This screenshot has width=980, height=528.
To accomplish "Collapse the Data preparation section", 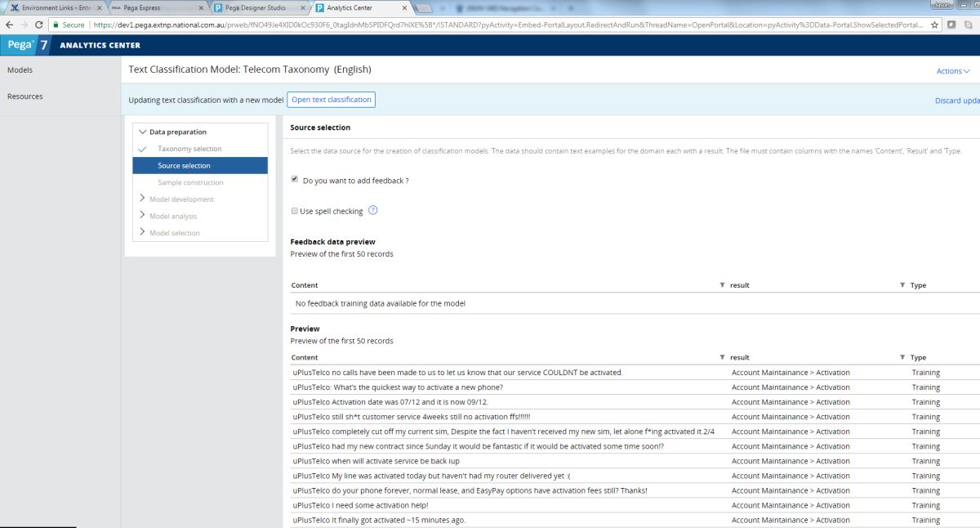I will point(143,132).
